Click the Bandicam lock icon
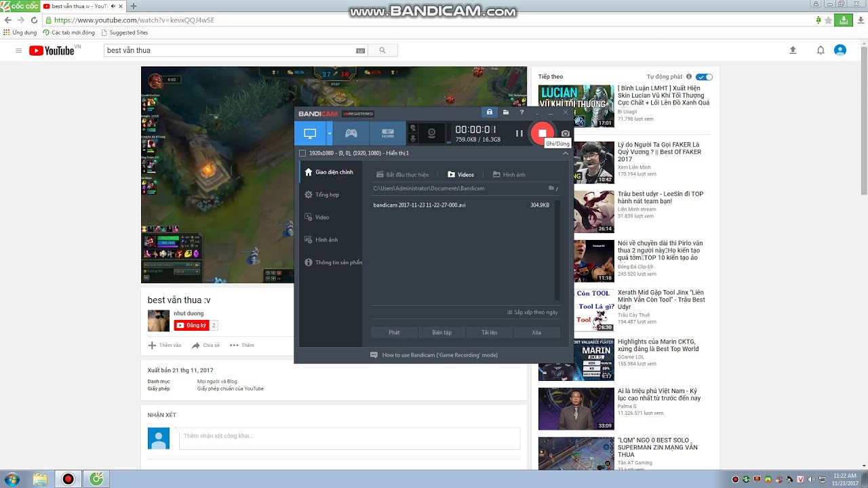This screenshot has height=488, width=868. 489,113
